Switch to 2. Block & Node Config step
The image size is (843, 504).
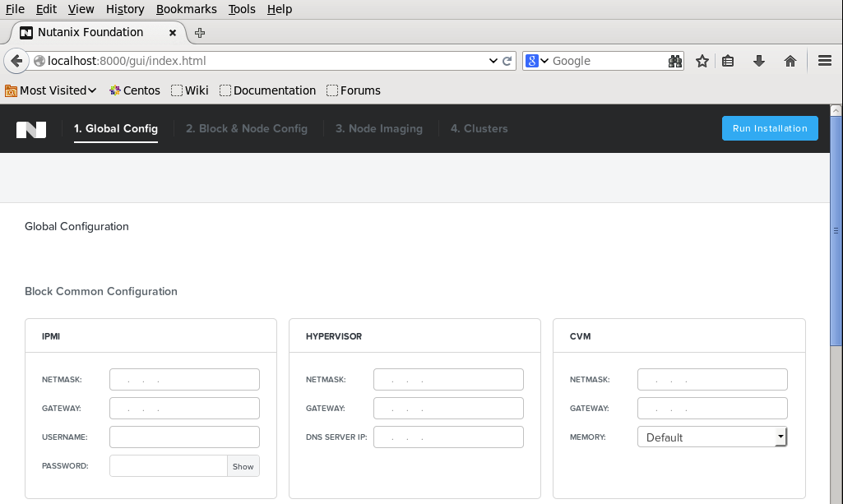[247, 128]
